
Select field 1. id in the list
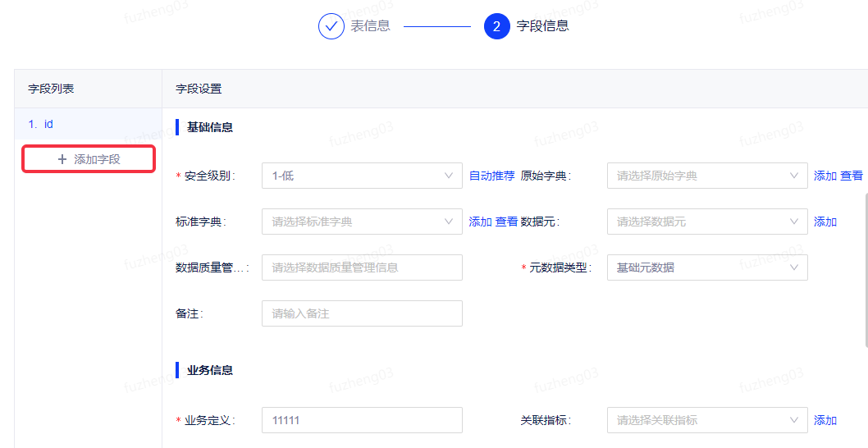tap(88, 124)
